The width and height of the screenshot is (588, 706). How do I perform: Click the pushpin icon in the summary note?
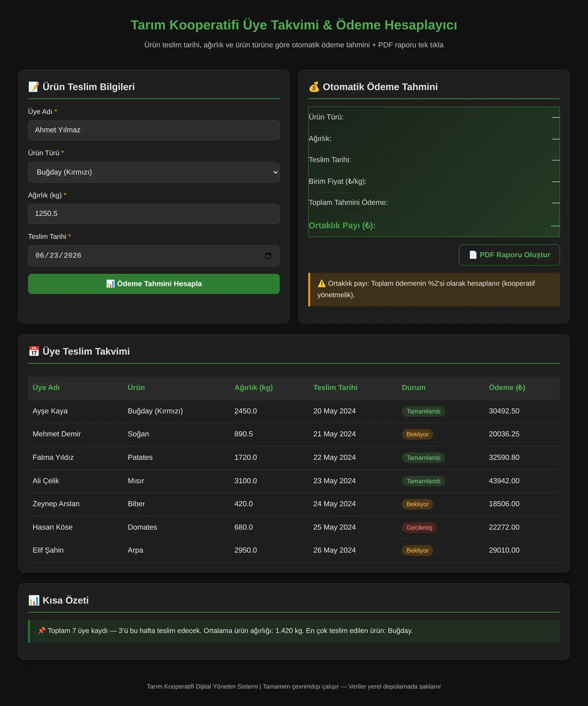(x=42, y=631)
